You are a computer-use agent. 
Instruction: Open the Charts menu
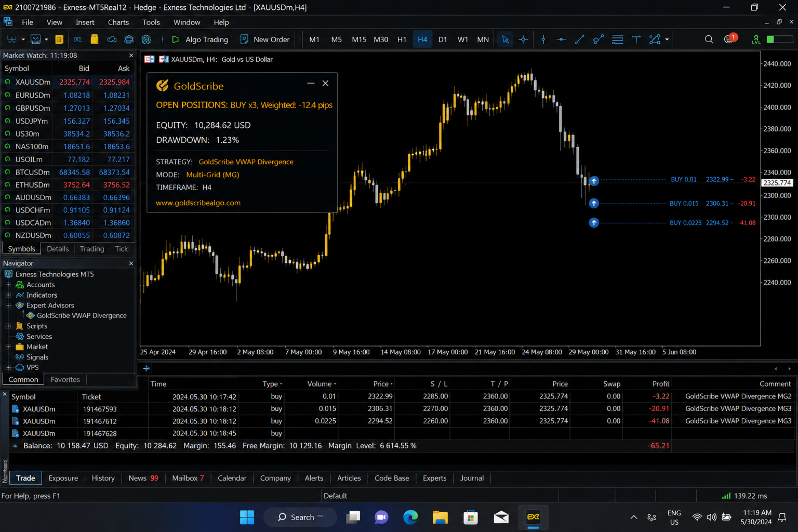click(118, 22)
